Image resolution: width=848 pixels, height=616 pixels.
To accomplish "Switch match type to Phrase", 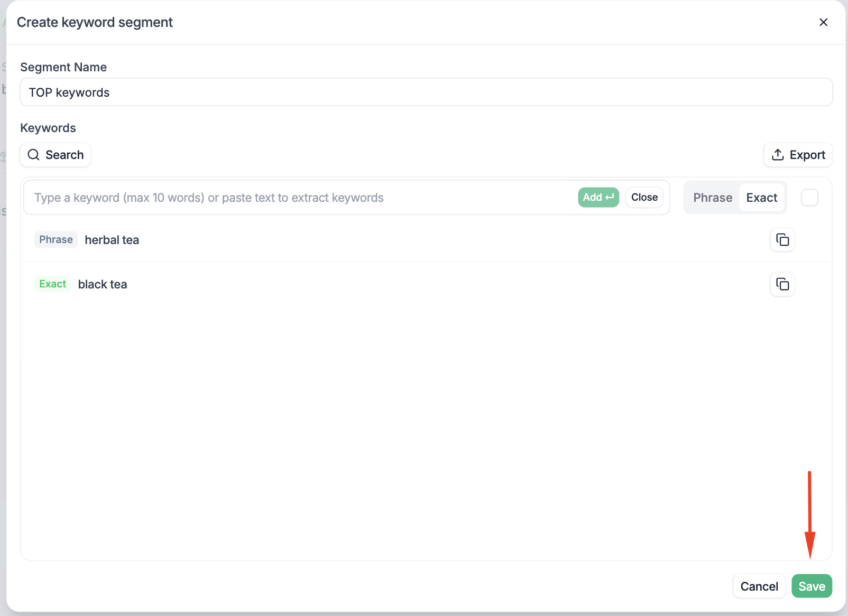I will [712, 198].
